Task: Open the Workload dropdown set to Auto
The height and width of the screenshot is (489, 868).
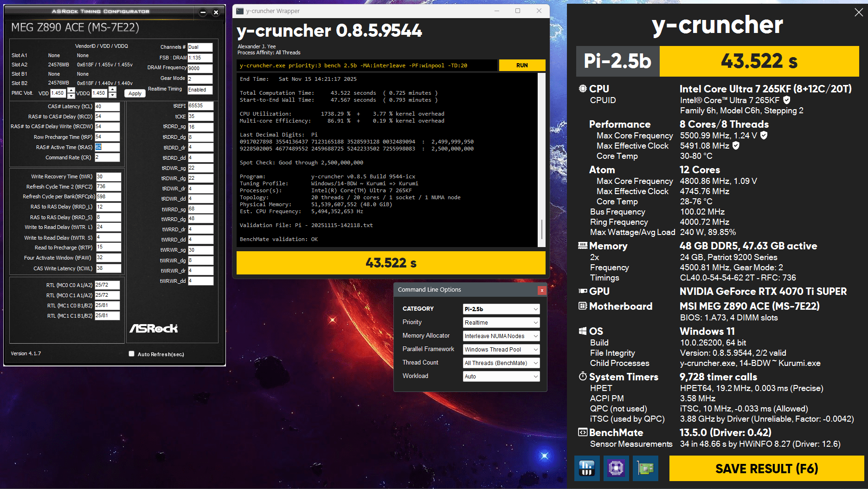Action: point(502,376)
